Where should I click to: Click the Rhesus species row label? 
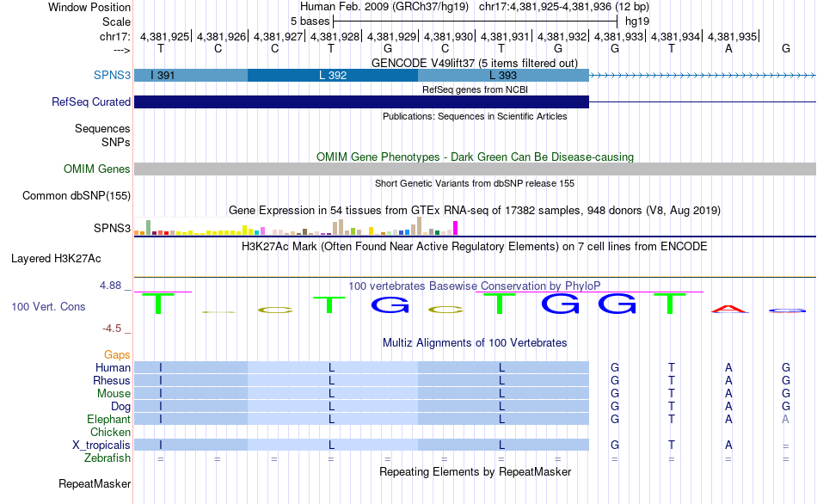pyautogui.click(x=112, y=380)
